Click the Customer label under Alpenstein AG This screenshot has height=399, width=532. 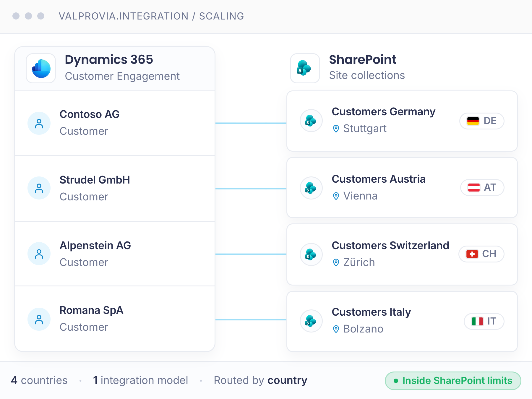tap(84, 262)
